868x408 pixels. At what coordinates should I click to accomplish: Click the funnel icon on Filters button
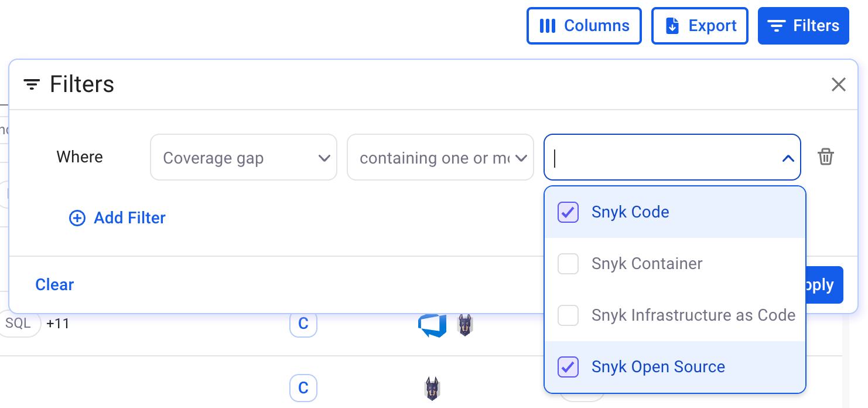coord(777,25)
